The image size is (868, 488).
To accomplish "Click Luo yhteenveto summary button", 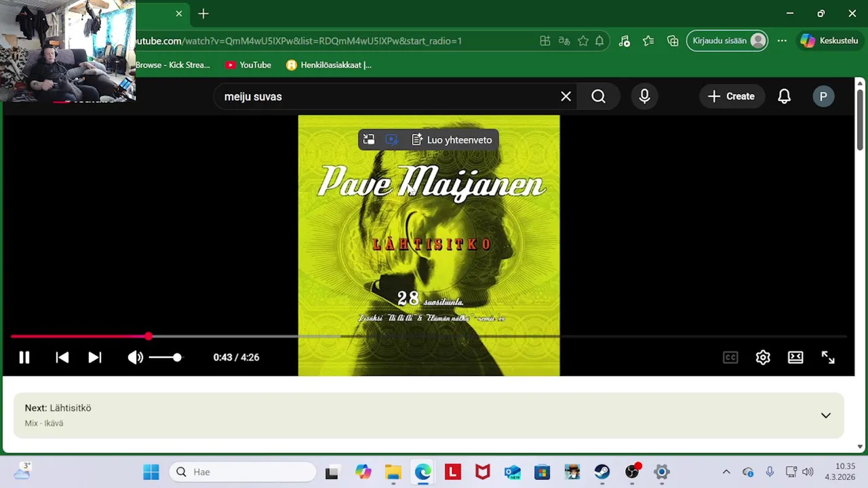I will pos(452,140).
